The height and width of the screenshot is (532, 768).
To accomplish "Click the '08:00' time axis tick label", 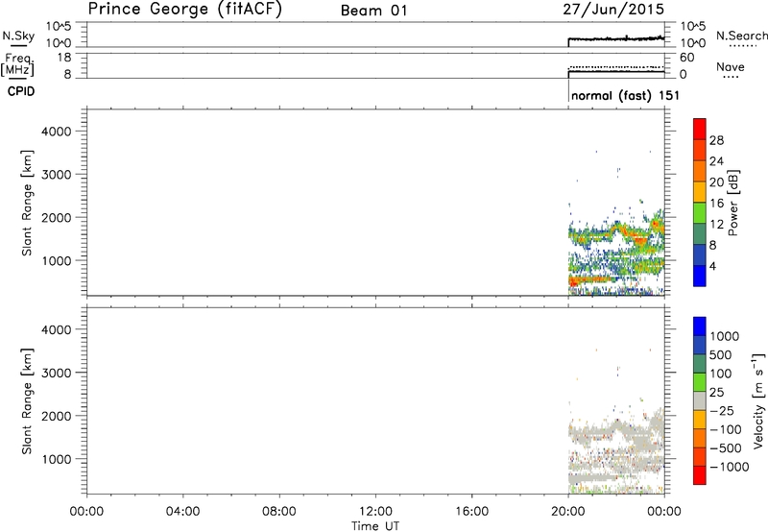I will coord(279,512).
